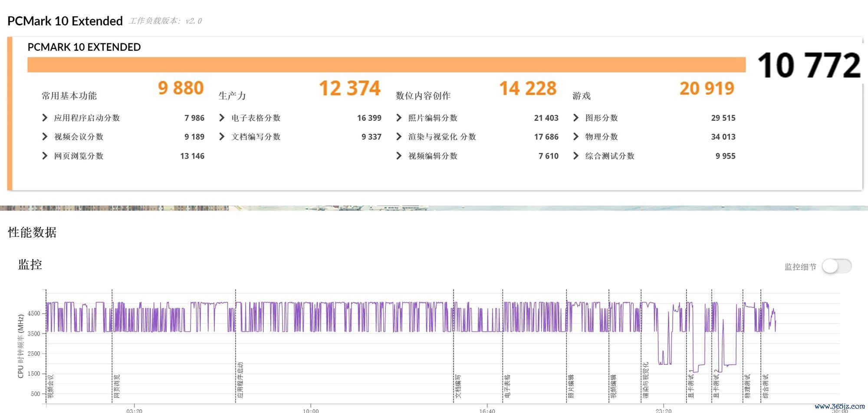Image resolution: width=868 pixels, height=413 pixels.
Task: Click the 文档编写 marker on the chart
Action: coord(458,387)
